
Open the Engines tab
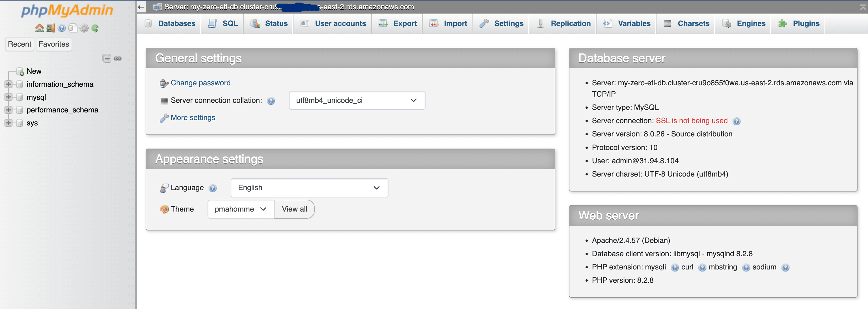point(743,23)
